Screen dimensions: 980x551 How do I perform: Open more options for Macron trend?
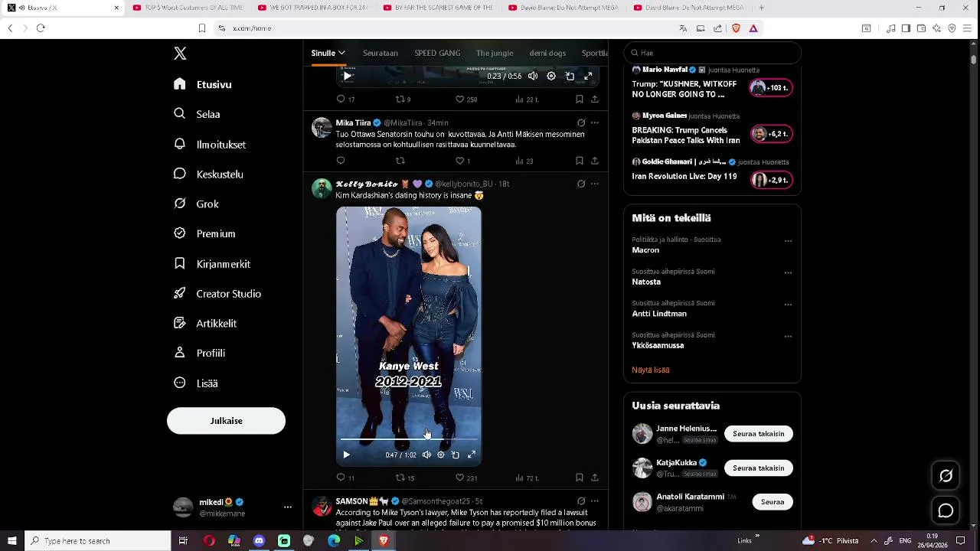(788, 241)
